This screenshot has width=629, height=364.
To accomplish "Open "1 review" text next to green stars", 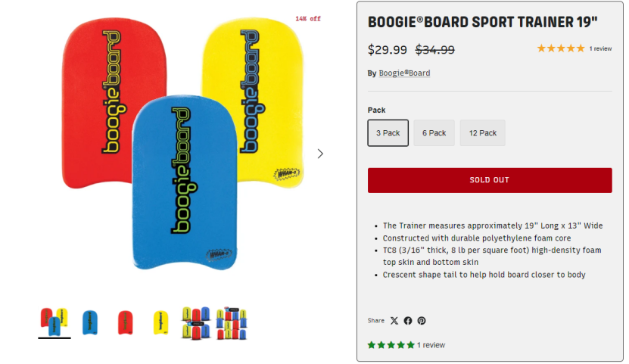I will [431, 345].
